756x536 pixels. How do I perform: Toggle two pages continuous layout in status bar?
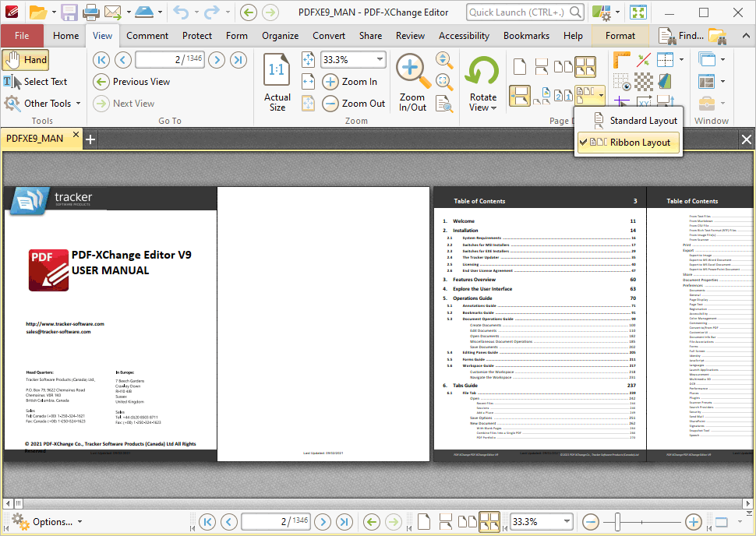[x=489, y=522]
